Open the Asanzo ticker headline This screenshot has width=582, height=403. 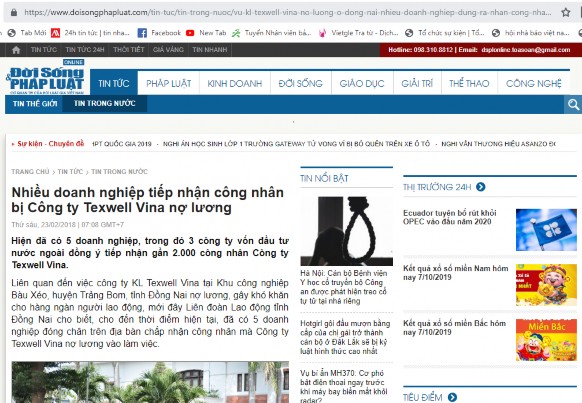click(x=498, y=144)
